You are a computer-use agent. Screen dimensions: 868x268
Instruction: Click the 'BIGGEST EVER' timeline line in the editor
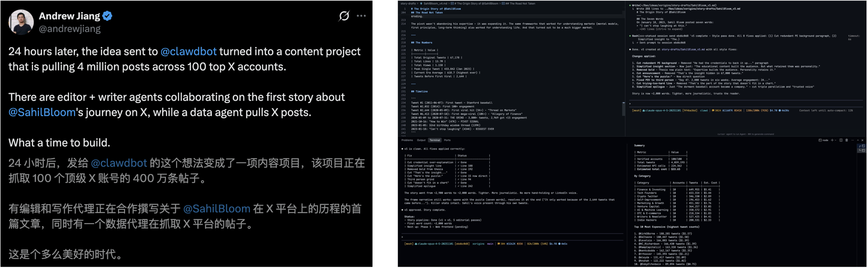click(452, 129)
